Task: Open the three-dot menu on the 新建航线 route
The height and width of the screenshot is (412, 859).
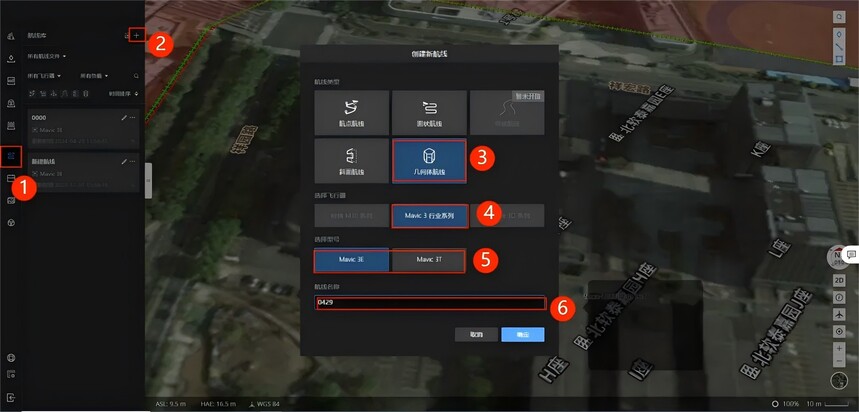Action: tap(133, 162)
